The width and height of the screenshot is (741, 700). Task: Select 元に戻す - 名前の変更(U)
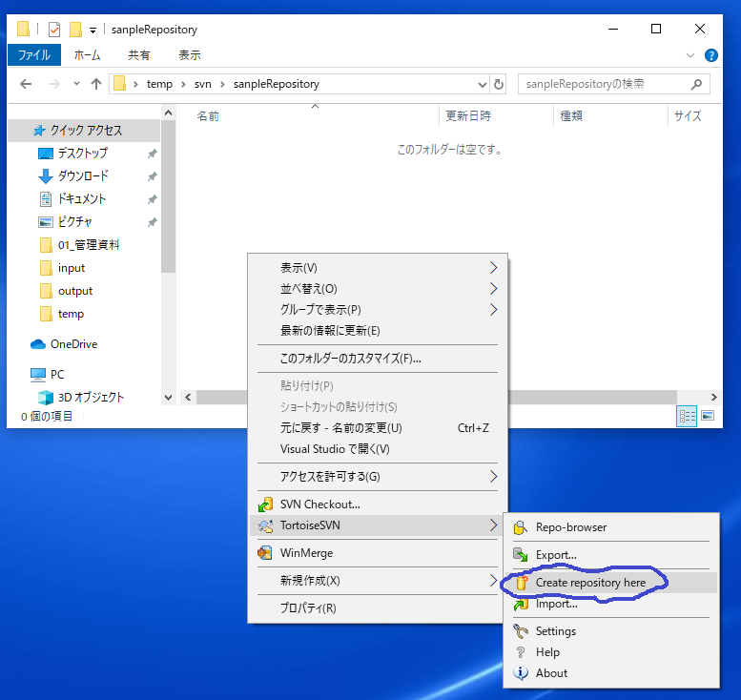point(378,428)
